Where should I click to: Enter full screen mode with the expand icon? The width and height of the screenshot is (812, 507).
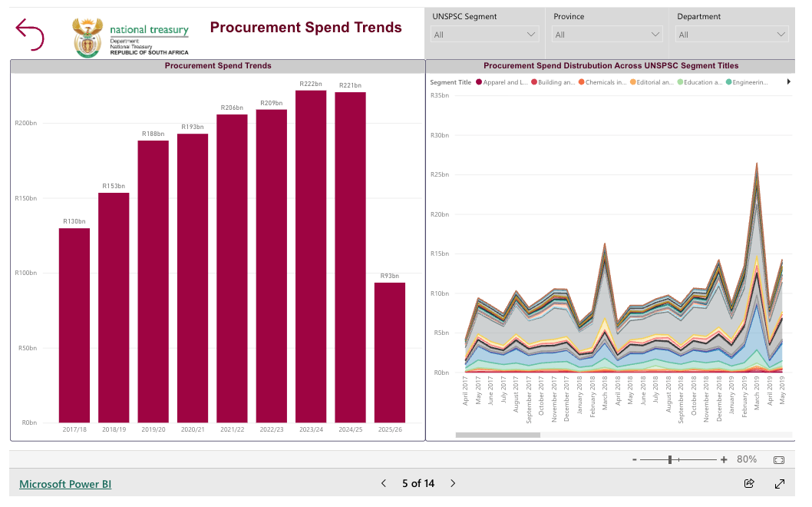tap(780, 483)
